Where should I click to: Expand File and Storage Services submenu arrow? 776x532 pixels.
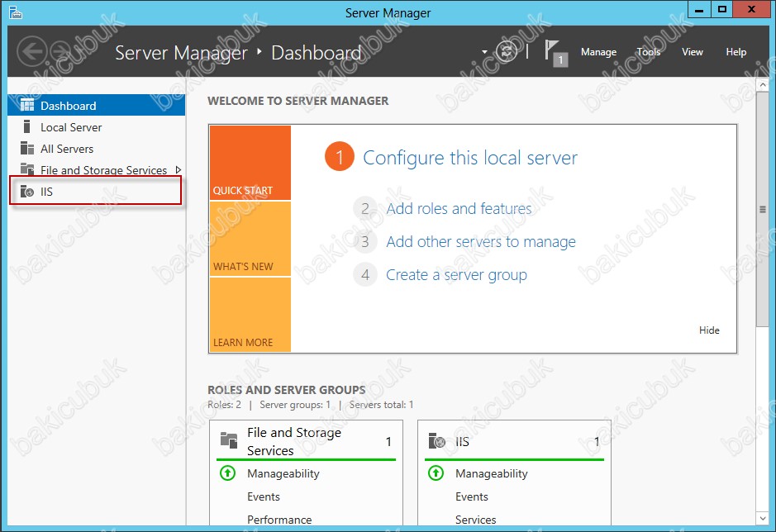[x=179, y=169]
